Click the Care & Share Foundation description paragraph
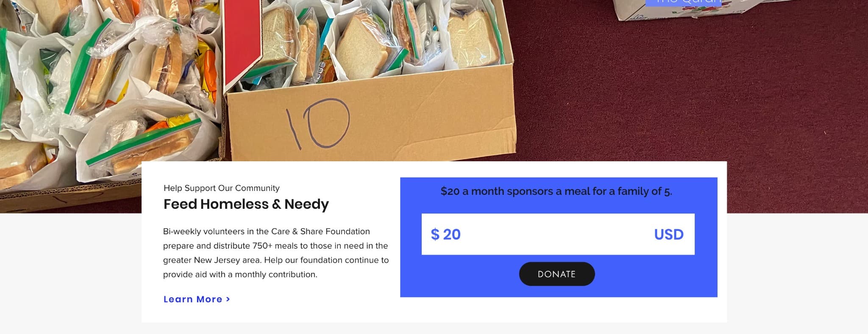The width and height of the screenshot is (868, 334). coord(275,253)
